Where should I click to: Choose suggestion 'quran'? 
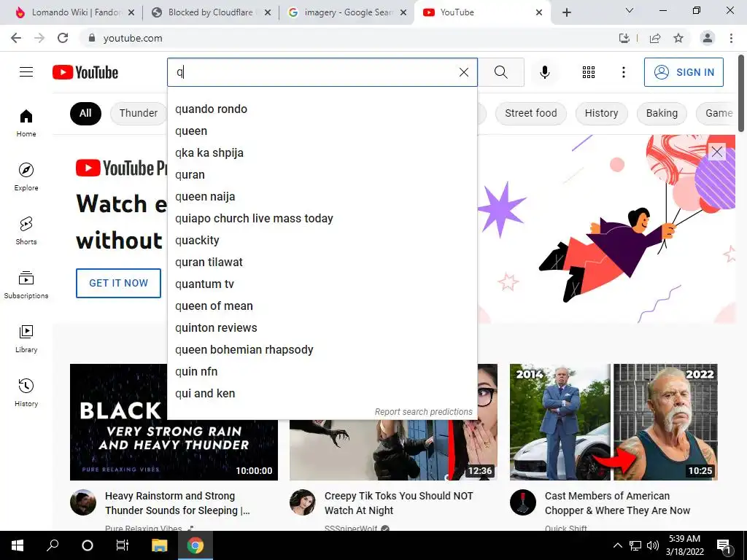pyautogui.click(x=322, y=175)
